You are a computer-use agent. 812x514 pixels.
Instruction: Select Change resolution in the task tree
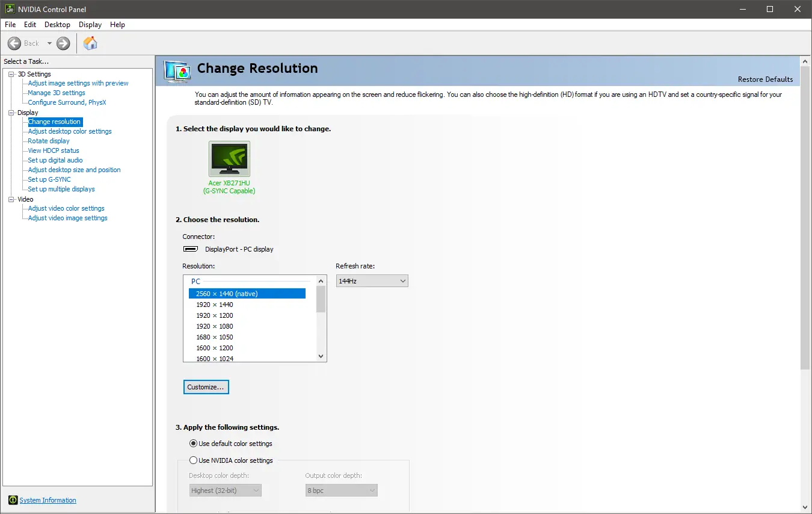54,122
